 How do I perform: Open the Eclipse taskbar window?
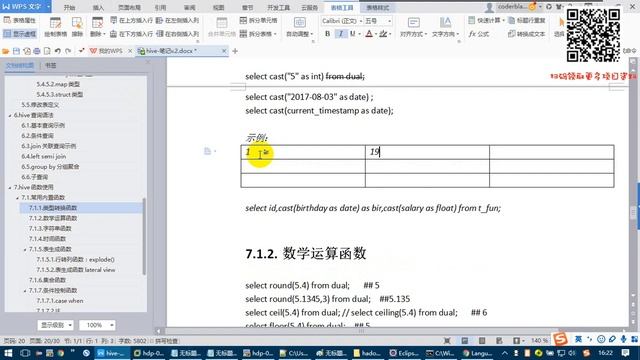(404, 353)
